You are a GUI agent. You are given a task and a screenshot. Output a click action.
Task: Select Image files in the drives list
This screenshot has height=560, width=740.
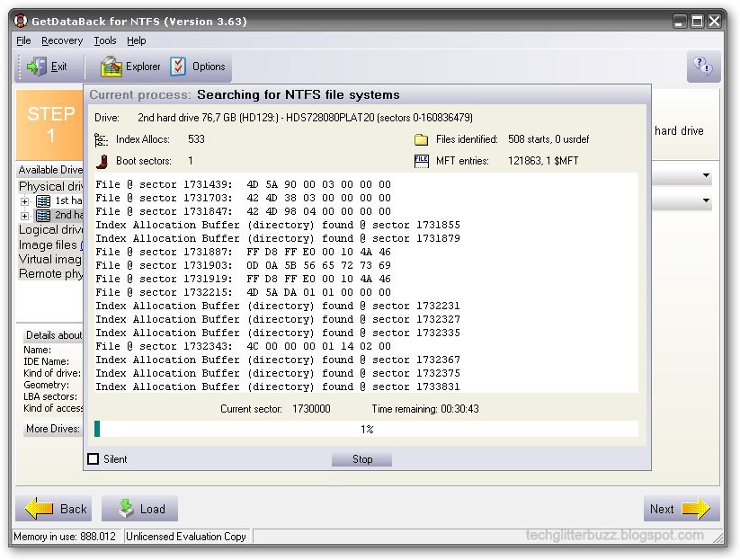point(49,244)
